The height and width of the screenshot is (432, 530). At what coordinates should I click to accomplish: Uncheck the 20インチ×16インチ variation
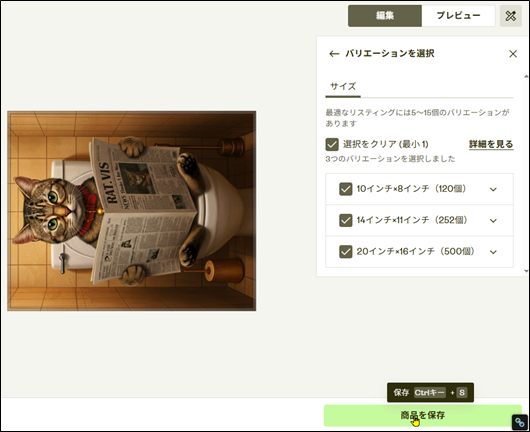click(345, 252)
